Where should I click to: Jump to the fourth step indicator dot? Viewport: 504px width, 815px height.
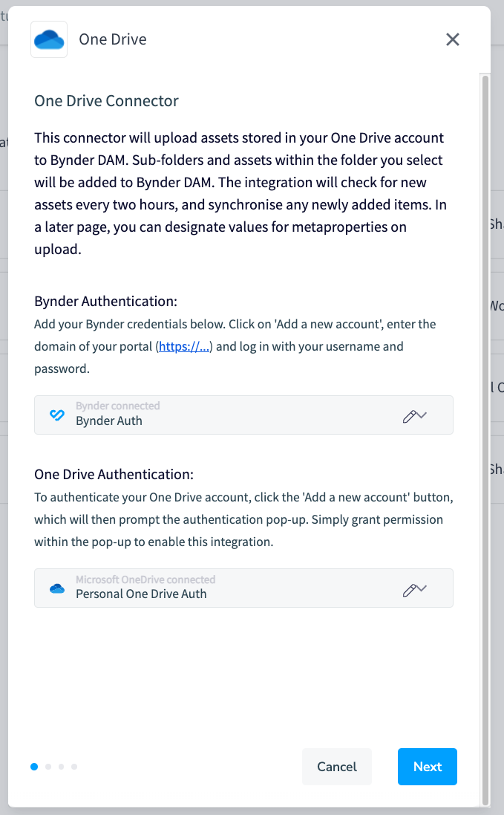click(x=74, y=767)
